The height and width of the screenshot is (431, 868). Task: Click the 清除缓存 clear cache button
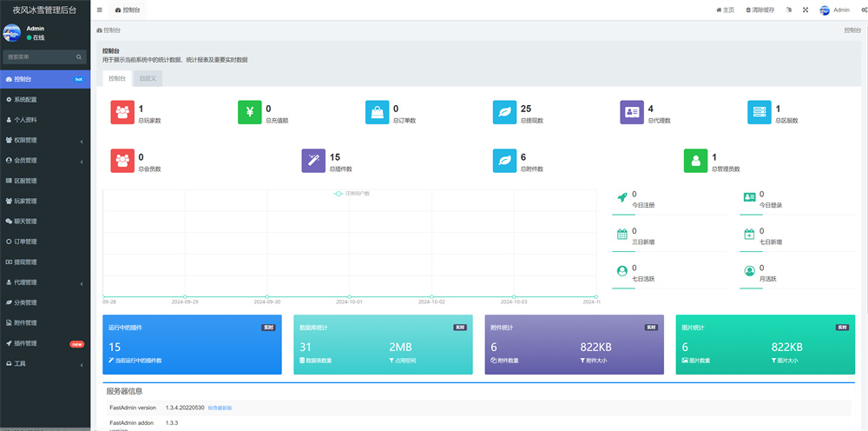point(760,10)
